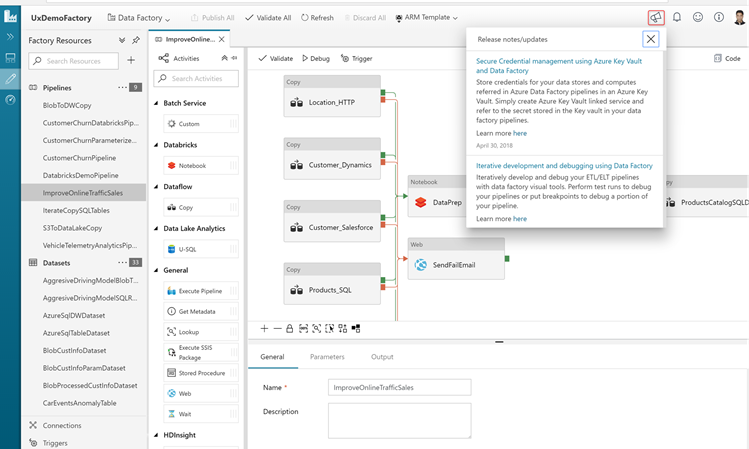Collapse the Batch Service group
The width and height of the screenshot is (749, 449).
[156, 103]
